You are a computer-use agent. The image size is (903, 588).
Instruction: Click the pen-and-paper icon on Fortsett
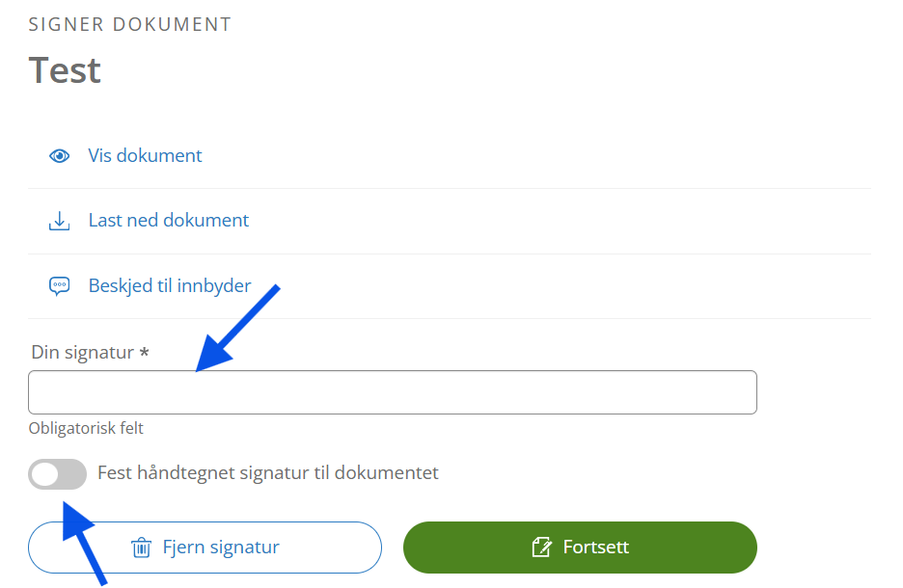click(x=541, y=548)
